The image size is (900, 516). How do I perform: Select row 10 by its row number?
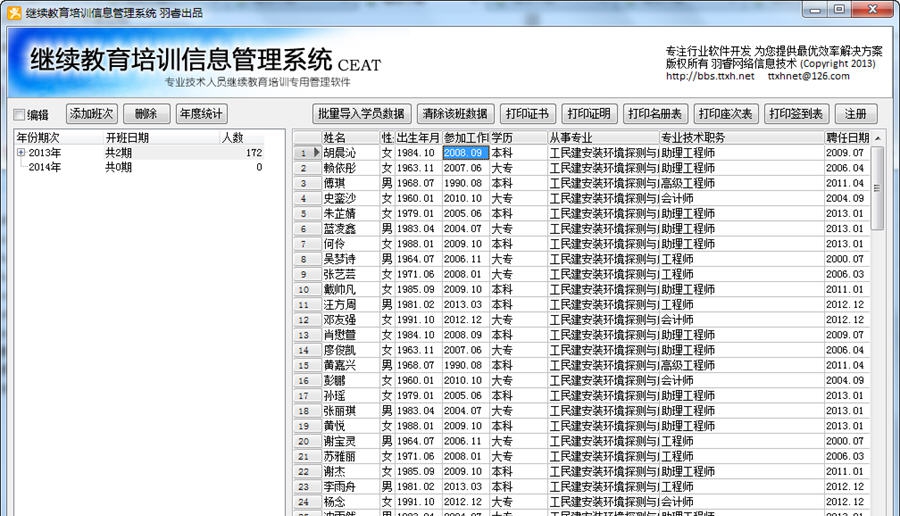click(x=304, y=289)
